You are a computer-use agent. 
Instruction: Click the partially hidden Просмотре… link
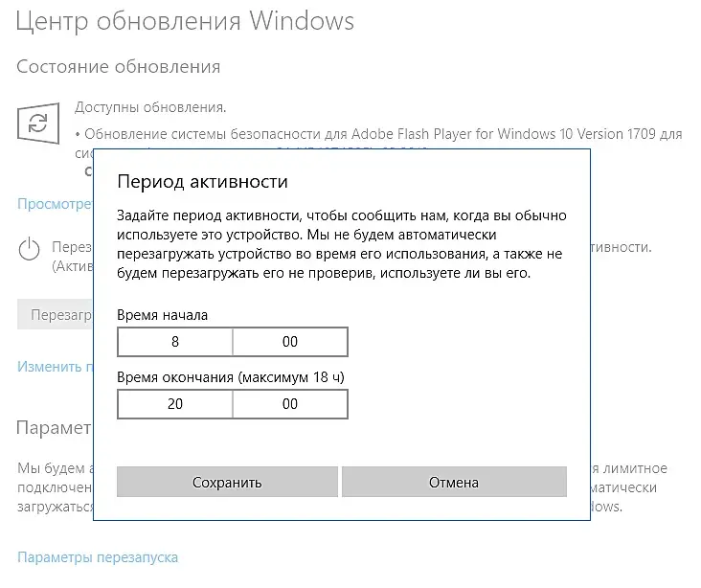pyautogui.click(x=55, y=204)
